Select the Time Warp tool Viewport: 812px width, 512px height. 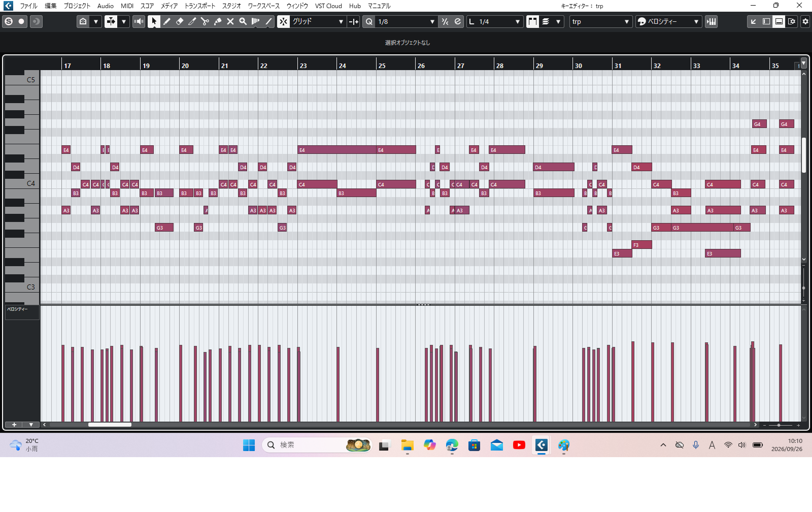click(x=255, y=21)
